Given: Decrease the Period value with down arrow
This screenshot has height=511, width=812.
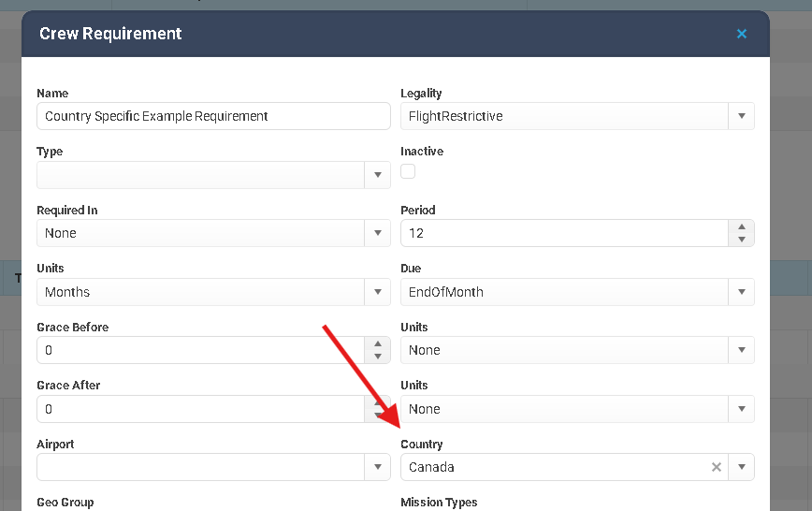Looking at the screenshot, I should [741, 240].
